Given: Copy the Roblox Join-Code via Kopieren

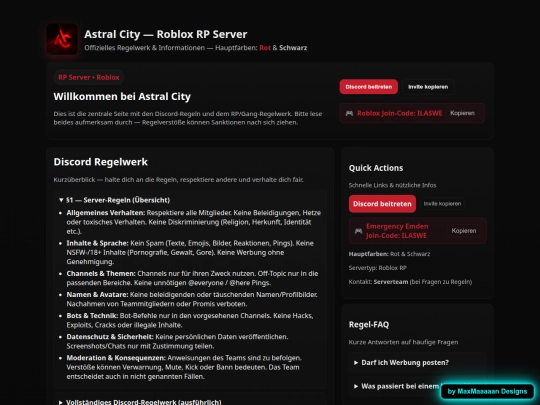Looking at the screenshot, I should pyautogui.click(x=462, y=113).
